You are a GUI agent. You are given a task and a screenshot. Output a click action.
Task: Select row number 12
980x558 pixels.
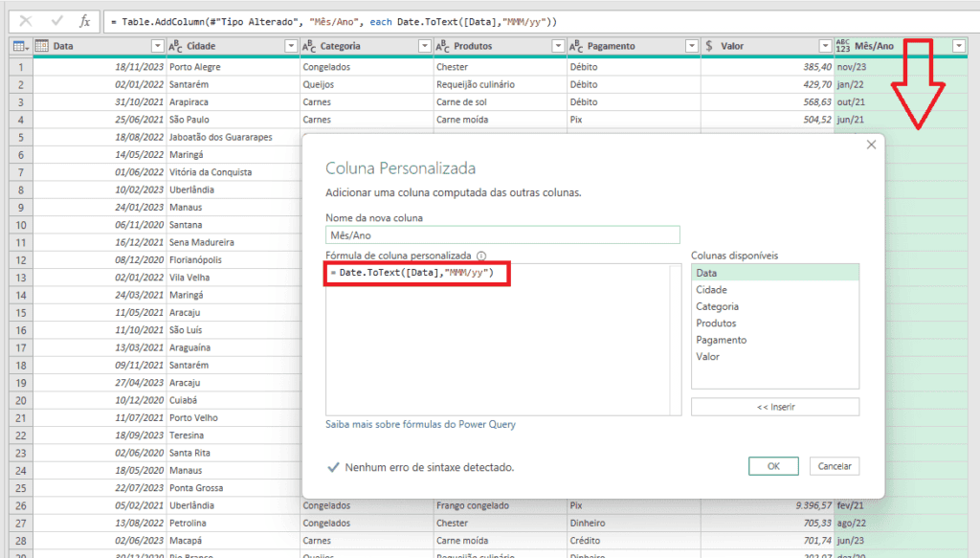(x=21, y=260)
